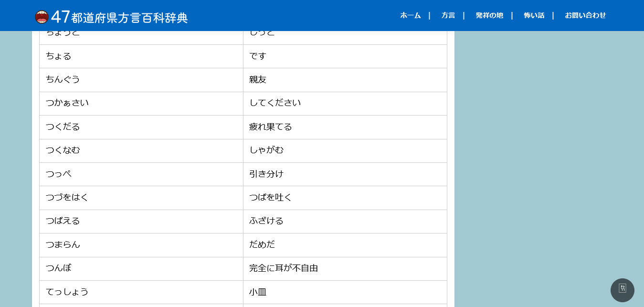Select the meaning です
This screenshot has width=644, height=307.
[258, 56]
